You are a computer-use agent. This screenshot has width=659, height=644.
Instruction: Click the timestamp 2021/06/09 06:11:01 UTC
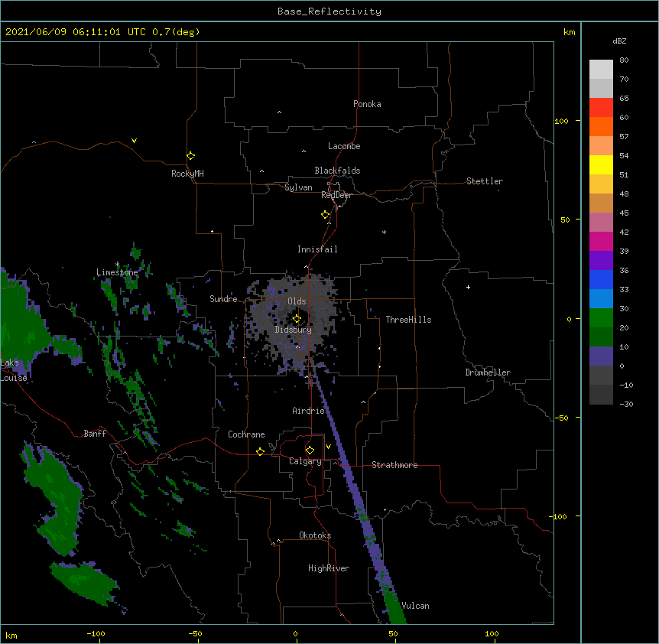coord(76,32)
